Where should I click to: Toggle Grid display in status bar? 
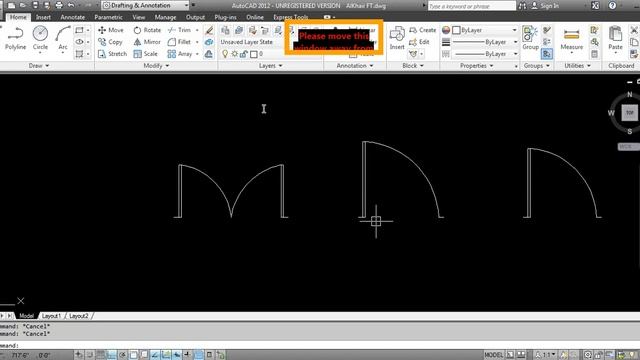100,355
